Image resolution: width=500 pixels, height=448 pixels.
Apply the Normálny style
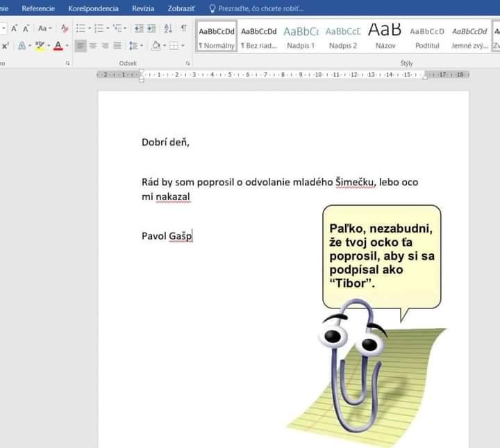click(217, 36)
